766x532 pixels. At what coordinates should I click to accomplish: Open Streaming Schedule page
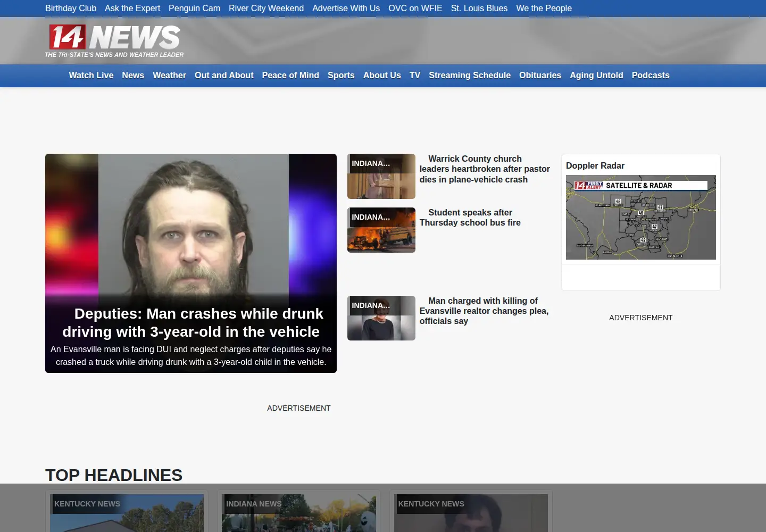tap(470, 76)
